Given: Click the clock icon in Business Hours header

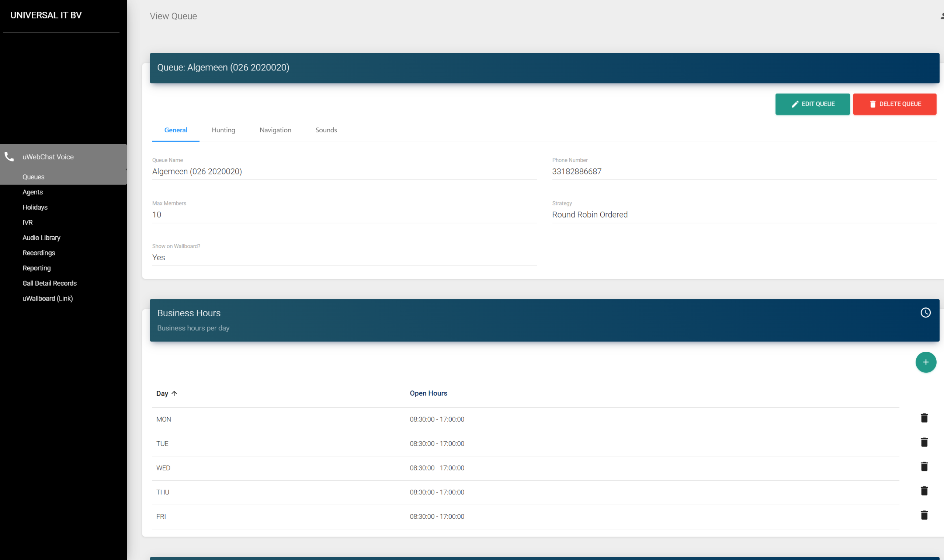Looking at the screenshot, I should [x=925, y=313].
